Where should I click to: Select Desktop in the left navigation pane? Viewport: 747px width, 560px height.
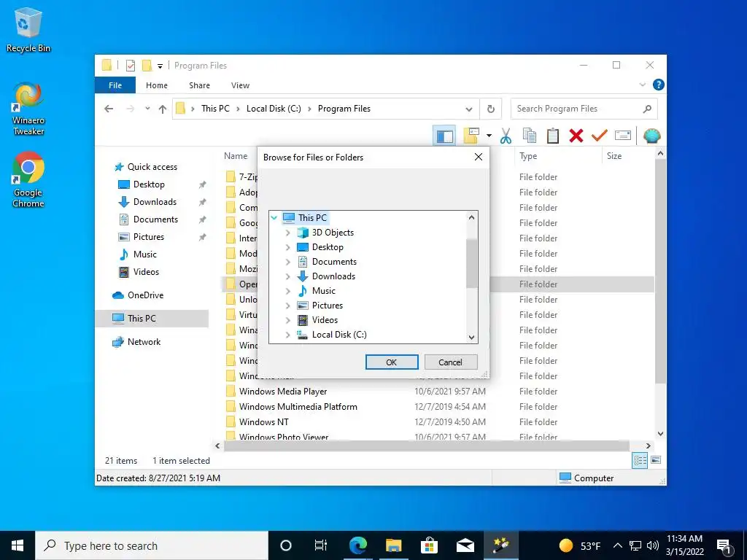[149, 184]
